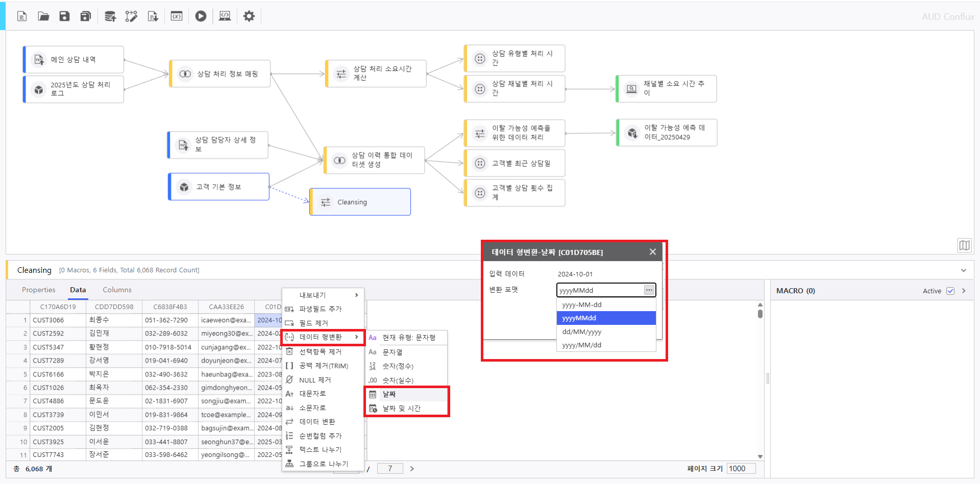Switch to the Columns tab
Screen dimensions: 980x484
point(117,290)
